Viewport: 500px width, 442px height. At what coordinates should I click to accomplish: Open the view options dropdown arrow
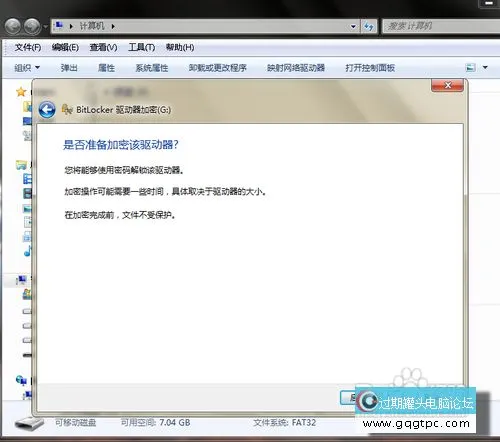[485, 68]
